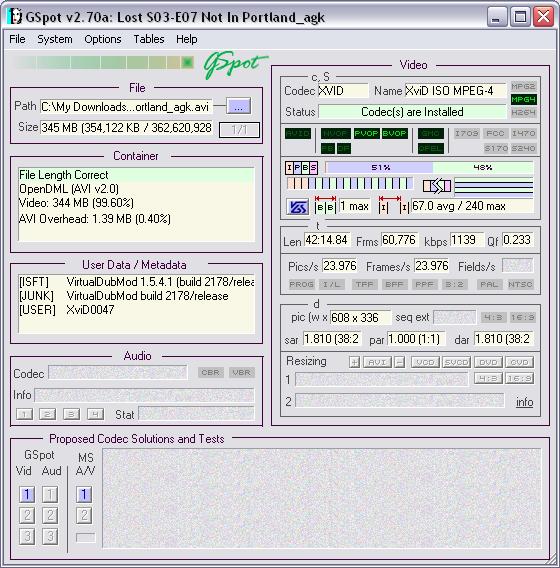The height and width of the screenshot is (568, 560).
Task: Click the BFF indicator
Action: 394,284
